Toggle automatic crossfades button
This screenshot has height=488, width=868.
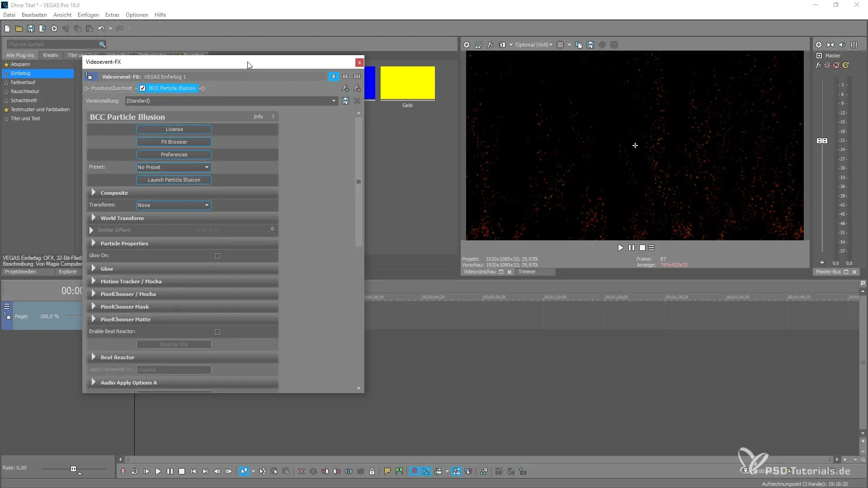click(426, 471)
